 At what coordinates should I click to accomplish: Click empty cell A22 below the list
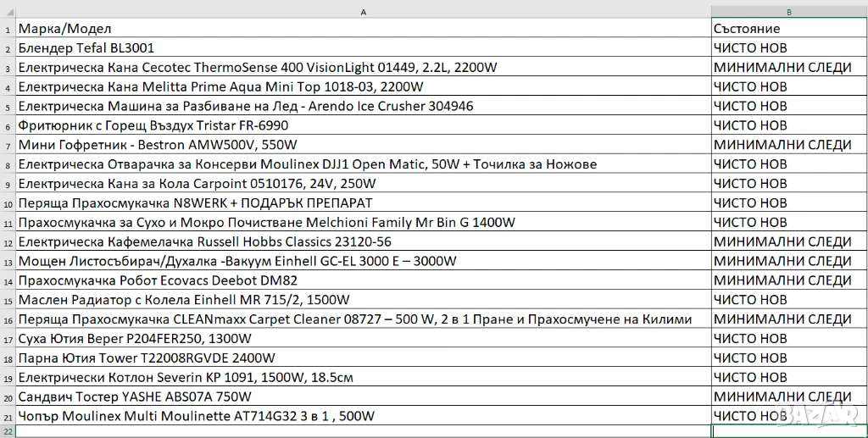click(363, 431)
